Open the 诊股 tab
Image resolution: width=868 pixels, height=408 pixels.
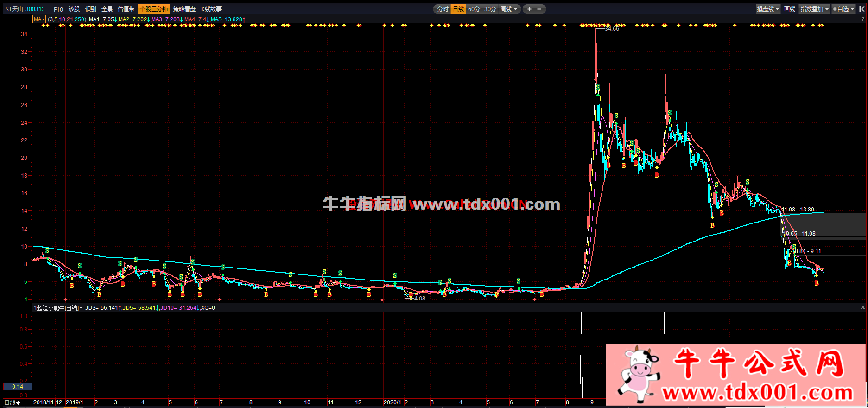click(x=74, y=9)
